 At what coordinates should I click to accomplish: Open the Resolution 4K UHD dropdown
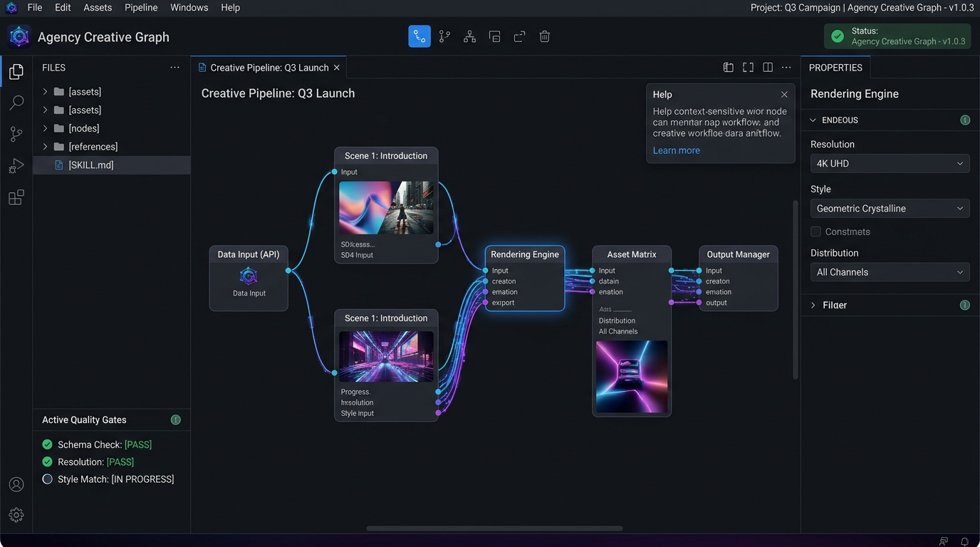(890, 164)
